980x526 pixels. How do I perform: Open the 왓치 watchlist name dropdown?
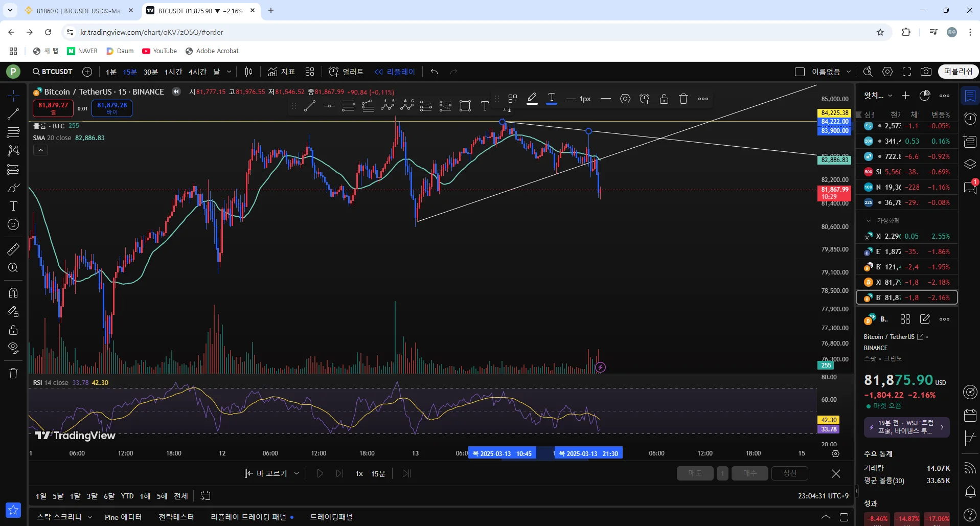[x=878, y=96]
